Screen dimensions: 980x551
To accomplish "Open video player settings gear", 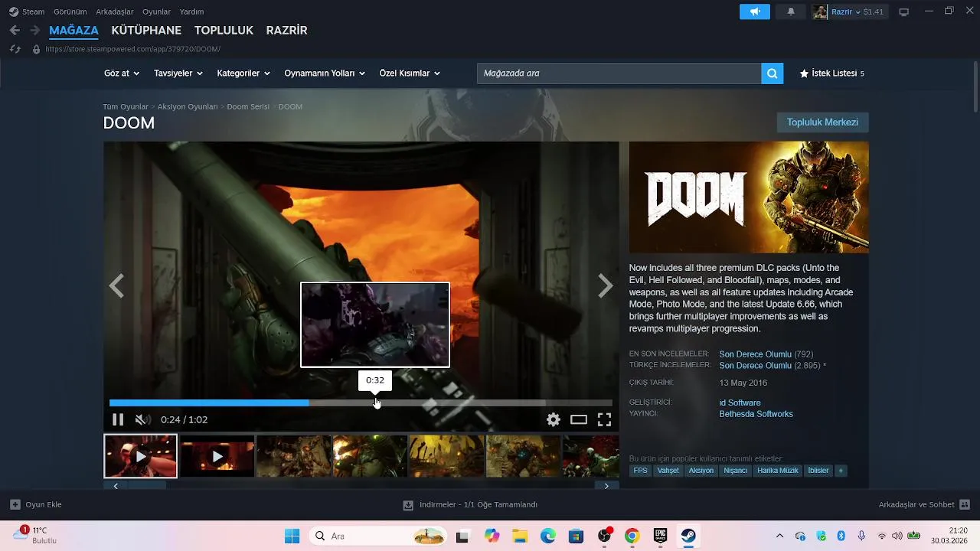I will [x=554, y=419].
